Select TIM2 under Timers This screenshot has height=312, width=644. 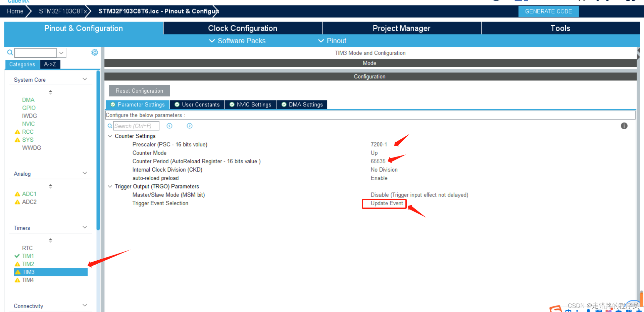pyautogui.click(x=28, y=264)
